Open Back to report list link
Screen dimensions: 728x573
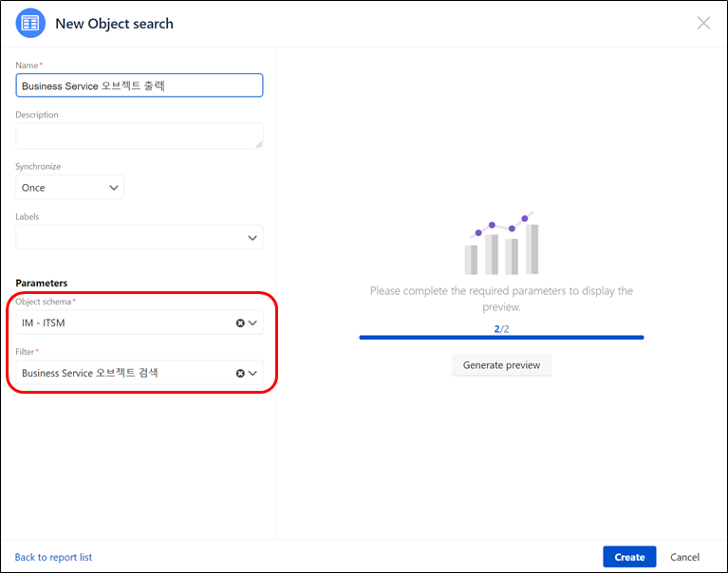[x=53, y=557]
